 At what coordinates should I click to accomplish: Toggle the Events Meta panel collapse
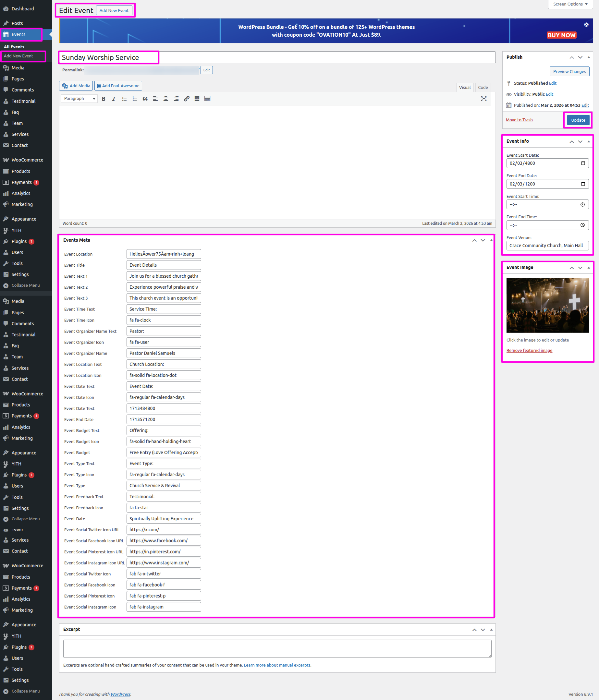pos(491,240)
